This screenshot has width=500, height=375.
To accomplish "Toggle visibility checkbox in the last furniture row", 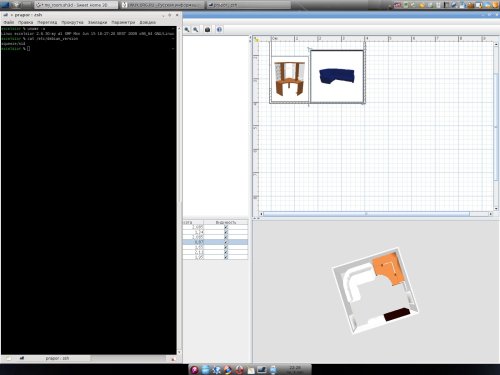I will (x=226, y=257).
